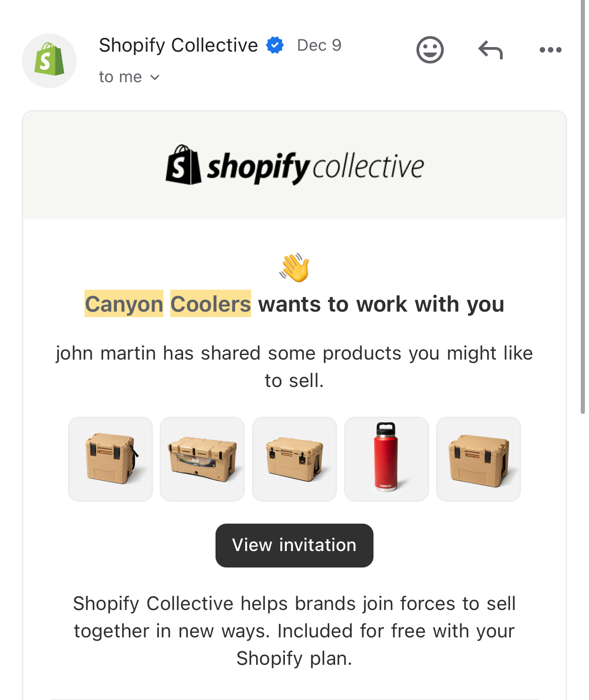The width and height of the screenshot is (589, 700).
Task: Click the Shopify bag sender avatar
Action: (x=49, y=60)
